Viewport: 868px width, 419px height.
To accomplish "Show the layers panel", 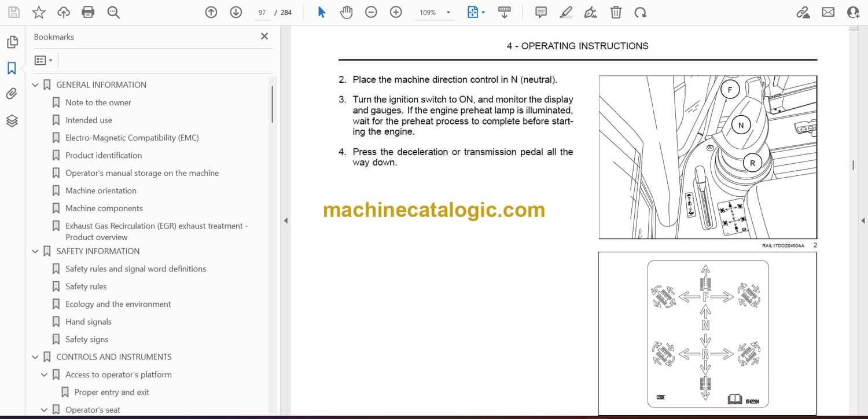I will (12, 120).
